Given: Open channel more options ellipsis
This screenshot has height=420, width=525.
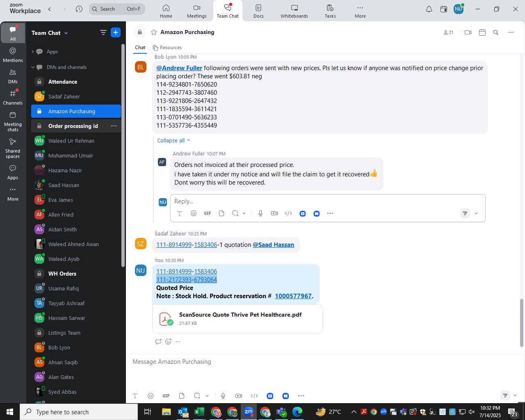Looking at the screenshot, I should 511,32.
